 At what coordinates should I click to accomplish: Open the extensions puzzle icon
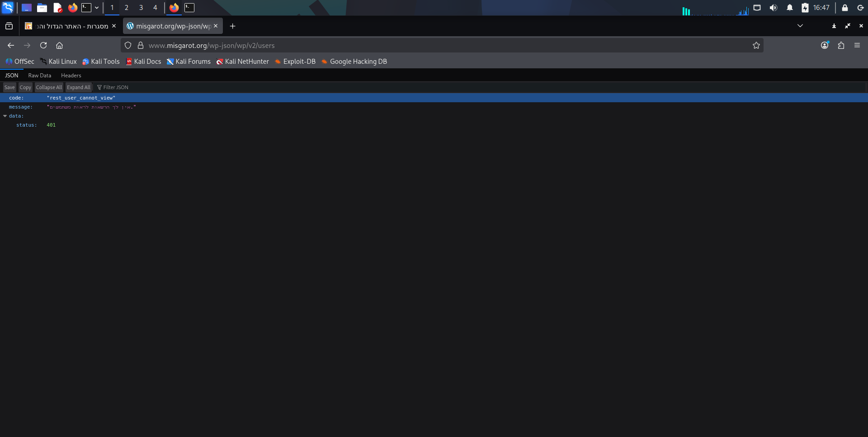click(x=841, y=45)
